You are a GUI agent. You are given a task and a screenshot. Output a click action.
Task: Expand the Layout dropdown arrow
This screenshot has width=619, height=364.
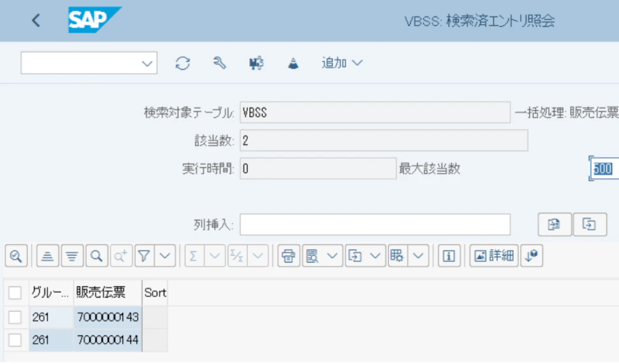[418, 256]
